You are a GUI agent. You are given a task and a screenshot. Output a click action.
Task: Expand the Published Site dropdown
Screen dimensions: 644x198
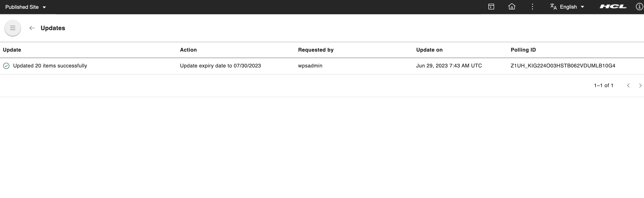click(25, 7)
